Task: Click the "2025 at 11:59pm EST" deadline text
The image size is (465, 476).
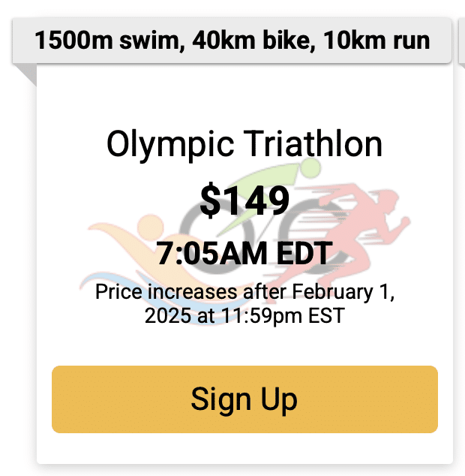Action: (244, 315)
